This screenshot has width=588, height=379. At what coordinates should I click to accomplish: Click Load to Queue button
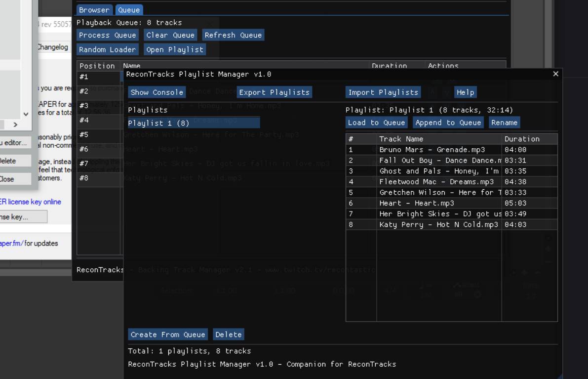pos(376,123)
